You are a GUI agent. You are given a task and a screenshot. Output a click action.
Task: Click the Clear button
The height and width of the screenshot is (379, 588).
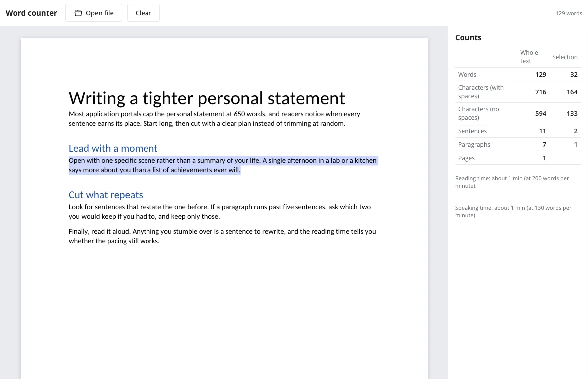click(x=143, y=13)
